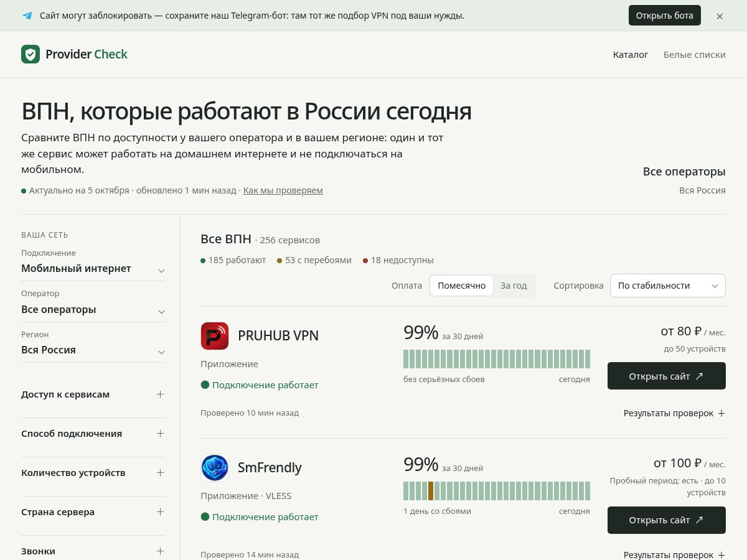Expand the Доступ к сервисам filter
Viewport: 747px width, 560px height.
click(x=93, y=394)
